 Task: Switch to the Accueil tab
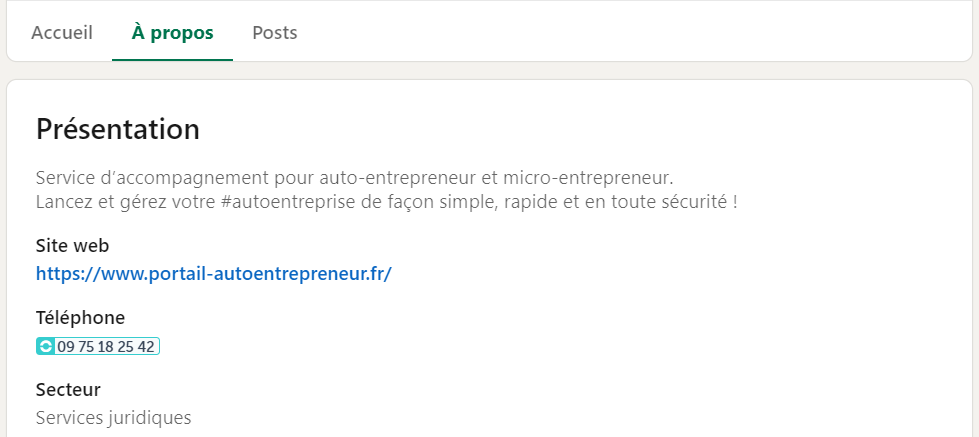[62, 32]
